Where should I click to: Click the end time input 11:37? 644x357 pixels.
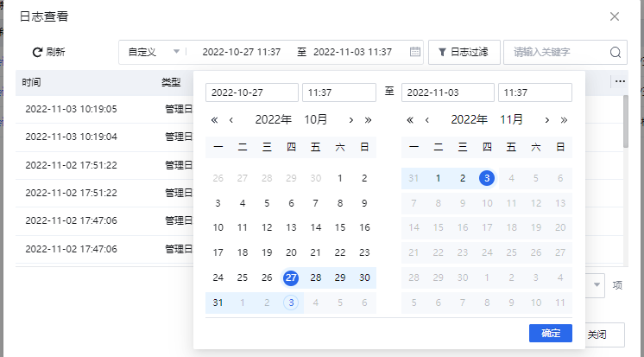coord(534,92)
